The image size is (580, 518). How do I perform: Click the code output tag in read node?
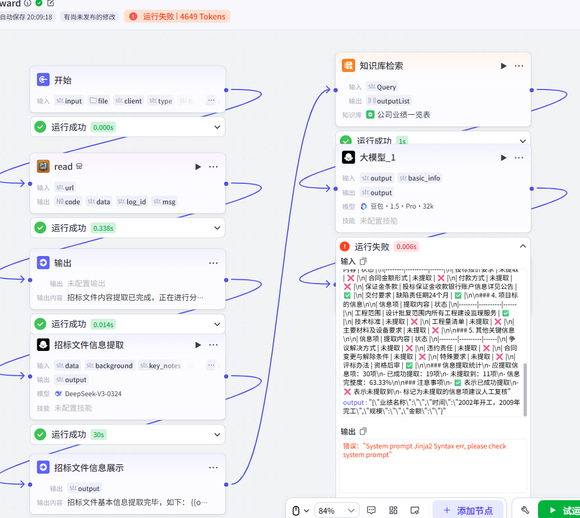click(x=68, y=202)
